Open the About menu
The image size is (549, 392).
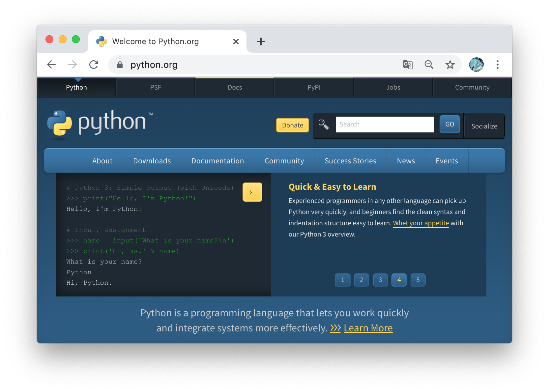tap(102, 161)
